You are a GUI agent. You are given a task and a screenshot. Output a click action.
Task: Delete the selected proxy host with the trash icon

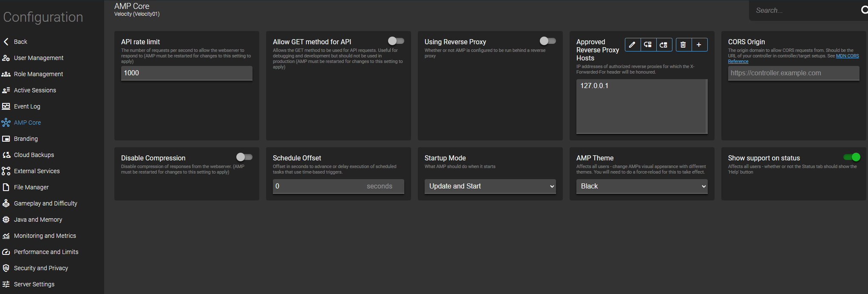click(x=683, y=45)
